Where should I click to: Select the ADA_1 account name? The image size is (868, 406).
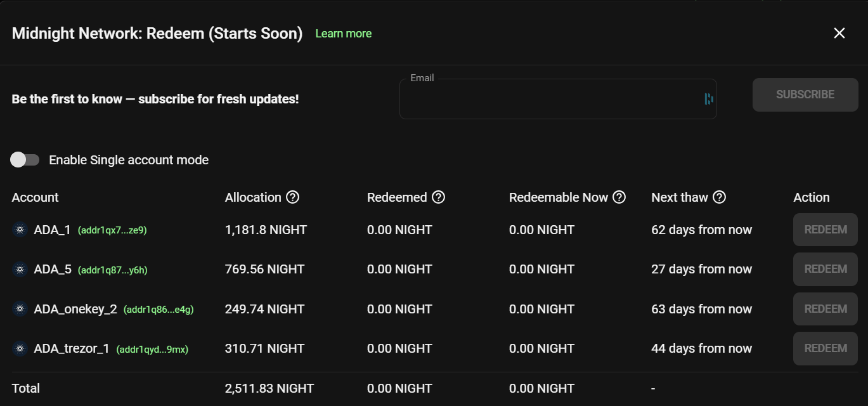tap(53, 230)
